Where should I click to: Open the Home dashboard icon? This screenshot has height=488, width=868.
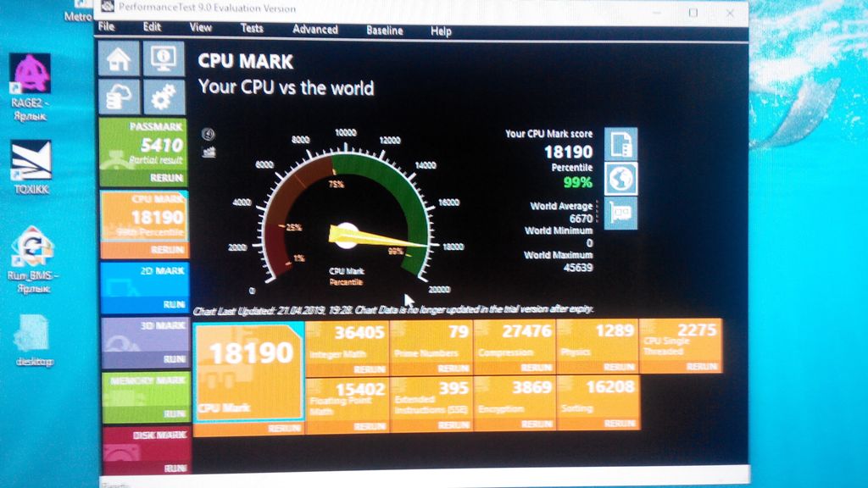[x=119, y=58]
